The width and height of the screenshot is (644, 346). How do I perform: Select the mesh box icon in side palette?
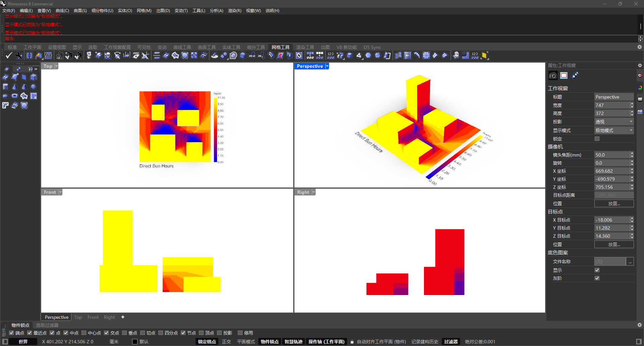point(34,77)
